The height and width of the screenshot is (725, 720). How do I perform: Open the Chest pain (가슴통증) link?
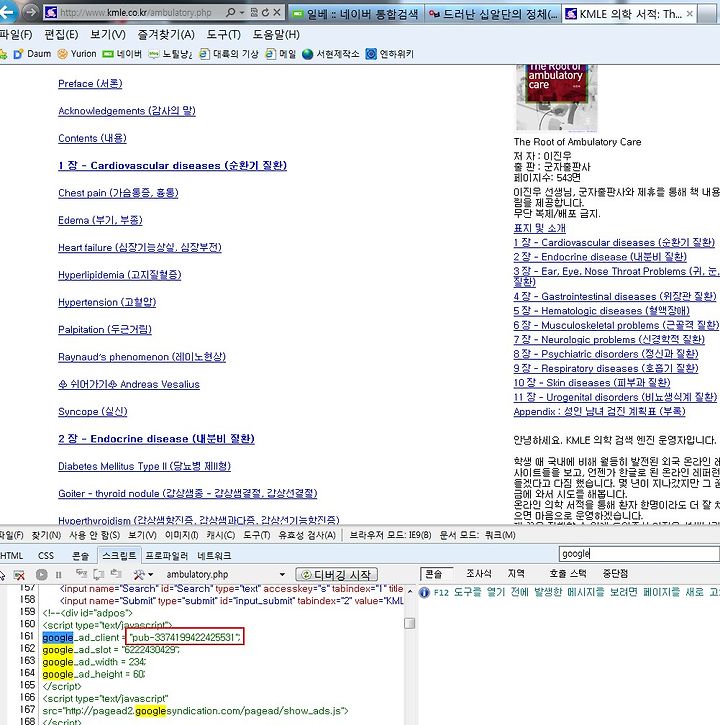(x=118, y=193)
